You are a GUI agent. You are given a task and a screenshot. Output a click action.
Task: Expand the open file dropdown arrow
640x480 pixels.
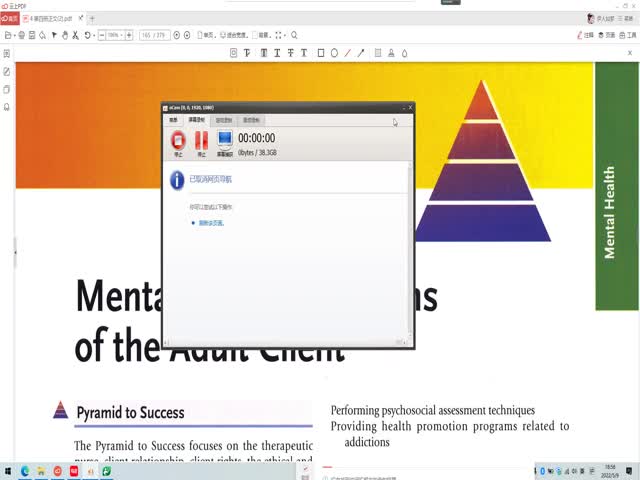pos(11,35)
